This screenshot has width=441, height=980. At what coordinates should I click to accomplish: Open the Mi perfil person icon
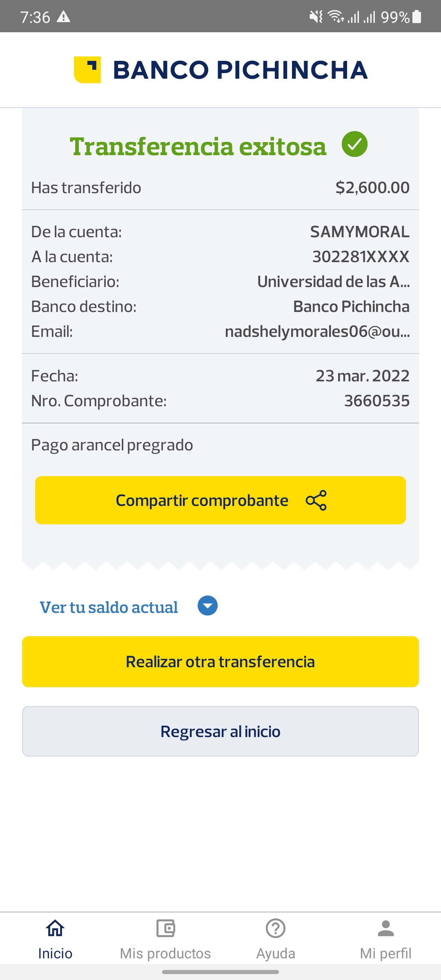pyautogui.click(x=385, y=928)
